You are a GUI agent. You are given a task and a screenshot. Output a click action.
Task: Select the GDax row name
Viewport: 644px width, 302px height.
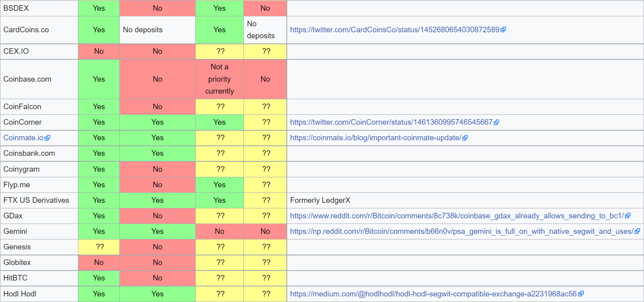(x=13, y=216)
